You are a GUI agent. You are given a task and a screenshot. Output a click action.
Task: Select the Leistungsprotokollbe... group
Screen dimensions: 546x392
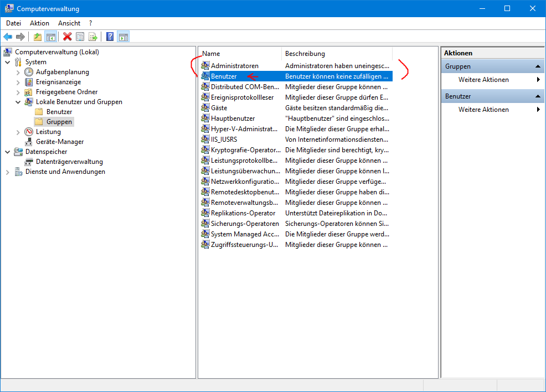pos(244,160)
